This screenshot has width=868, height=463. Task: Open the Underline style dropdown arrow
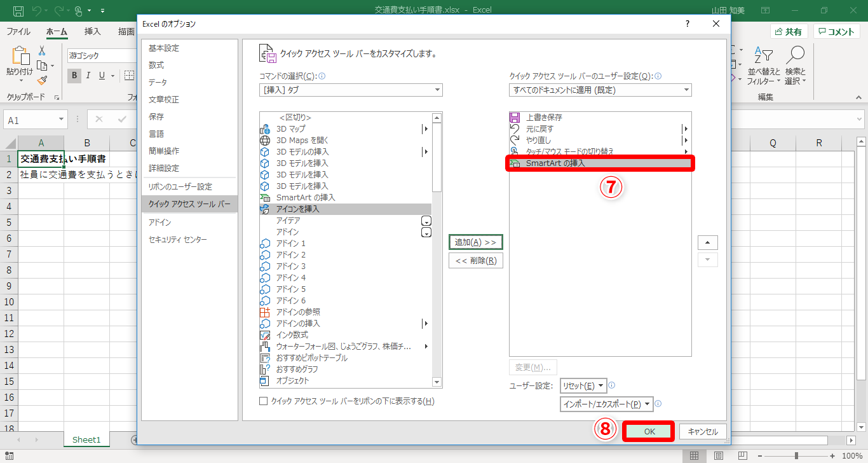tap(112, 76)
